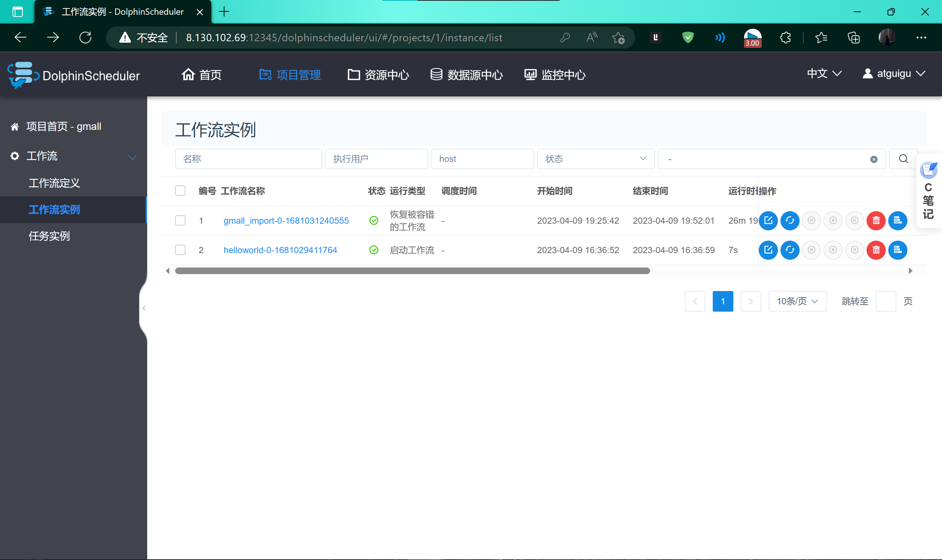Open 工作流定义 in the sidebar
Viewport: 942px width, 560px height.
click(x=54, y=183)
